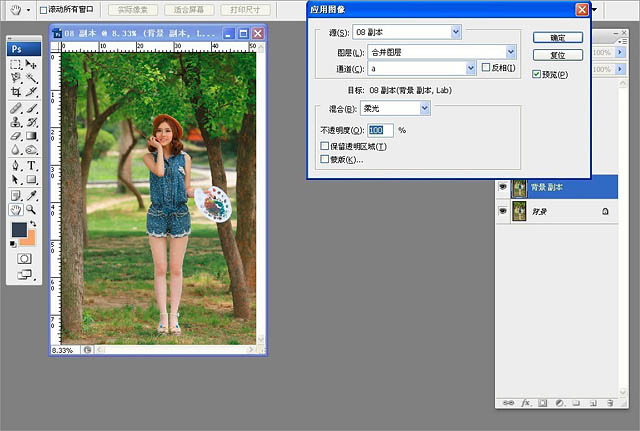Select the Crop tool in toolbox
The image size is (640, 431).
pos(16,92)
